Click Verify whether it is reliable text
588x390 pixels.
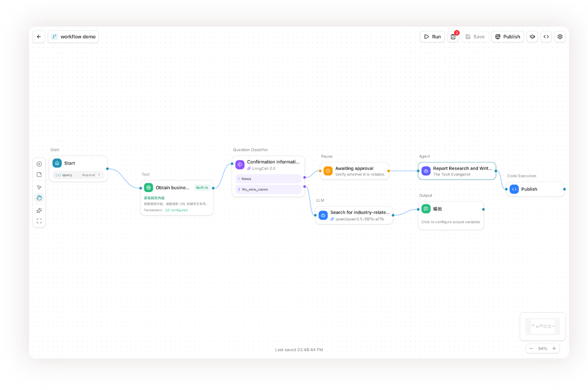point(360,174)
